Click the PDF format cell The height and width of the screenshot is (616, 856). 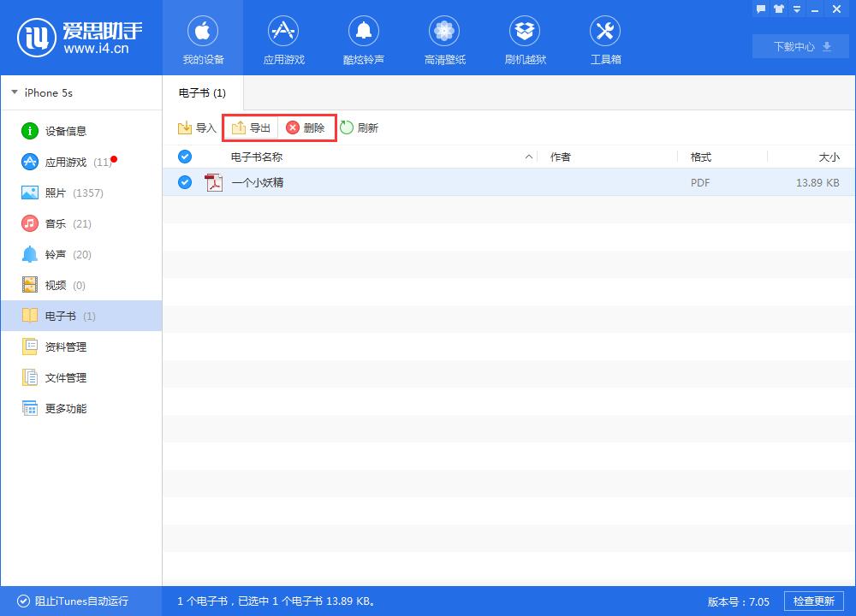tap(700, 183)
